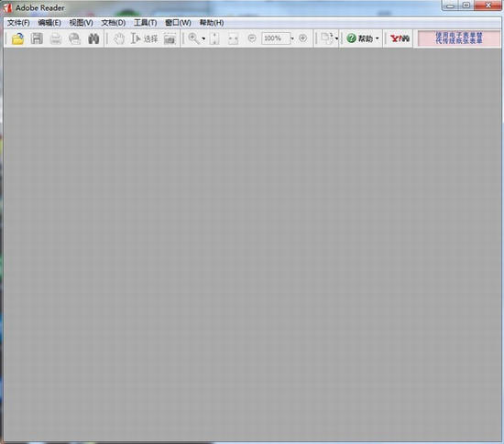The height and width of the screenshot is (444, 504).
Task: Open the 文件(F) menu
Action: (18, 23)
